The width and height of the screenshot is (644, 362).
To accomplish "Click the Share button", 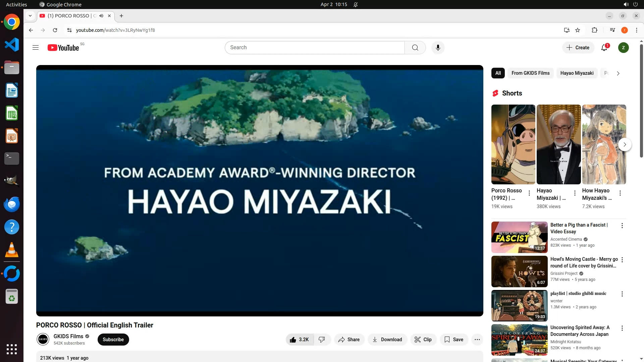I will [349, 340].
